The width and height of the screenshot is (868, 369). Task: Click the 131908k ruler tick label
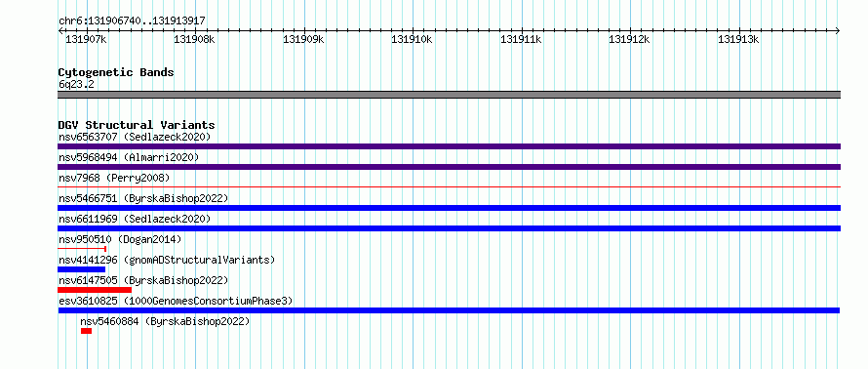pos(195,39)
